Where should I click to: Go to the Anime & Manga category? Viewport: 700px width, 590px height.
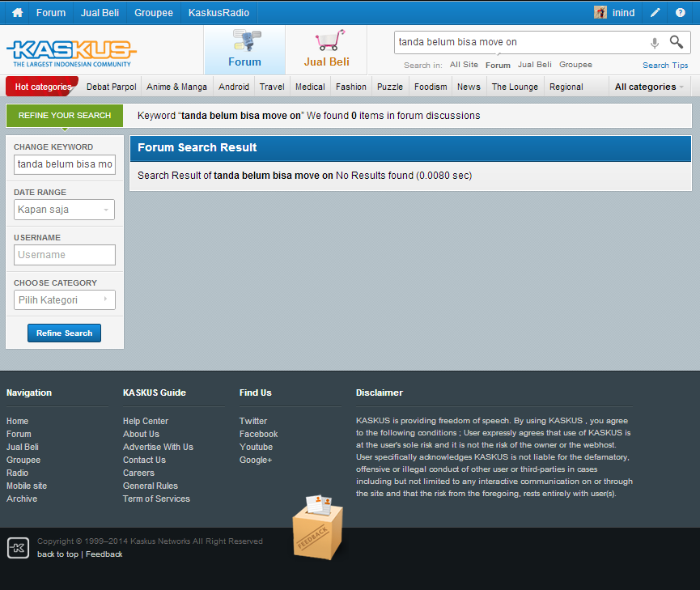pos(176,87)
